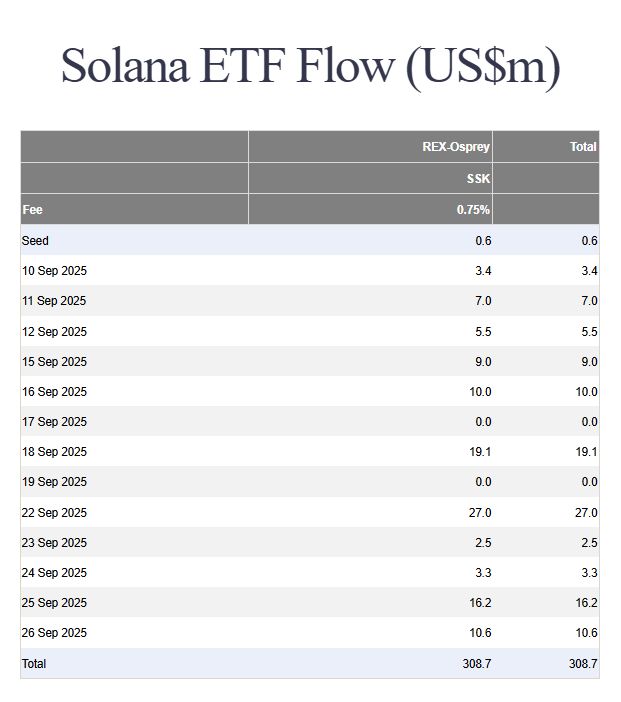Select the 18 Sep 2025 date cell
Image resolution: width=621 pixels, height=702 pixels.
[54, 452]
